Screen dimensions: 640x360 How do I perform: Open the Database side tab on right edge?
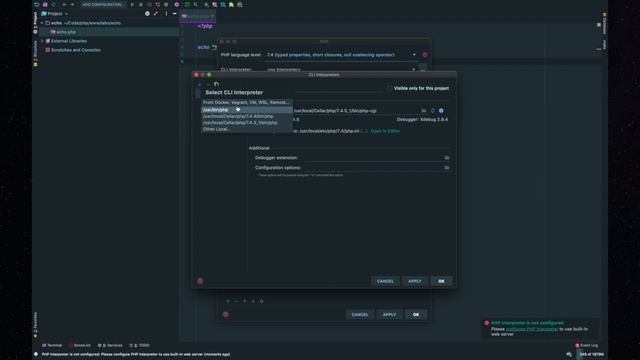click(604, 24)
